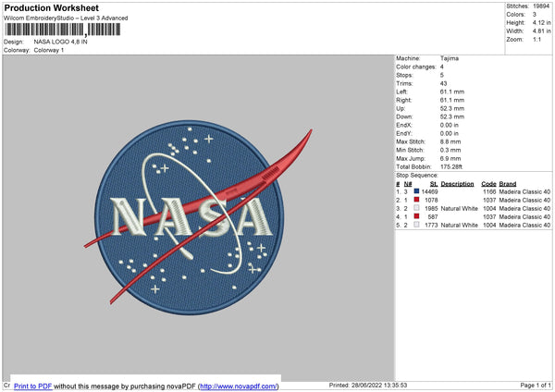
Task: Click the white swatch beside stitch count 1985
Action: tap(416, 208)
